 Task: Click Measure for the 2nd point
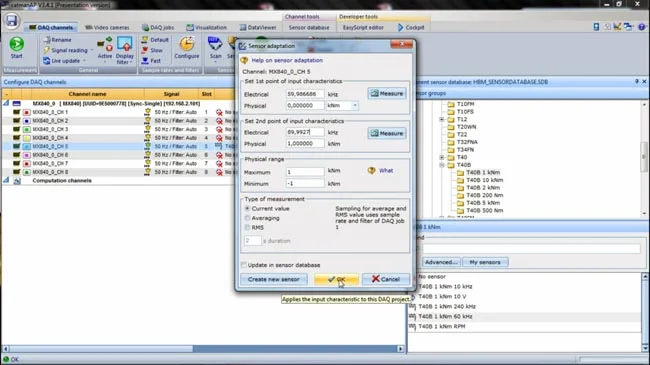click(x=387, y=133)
